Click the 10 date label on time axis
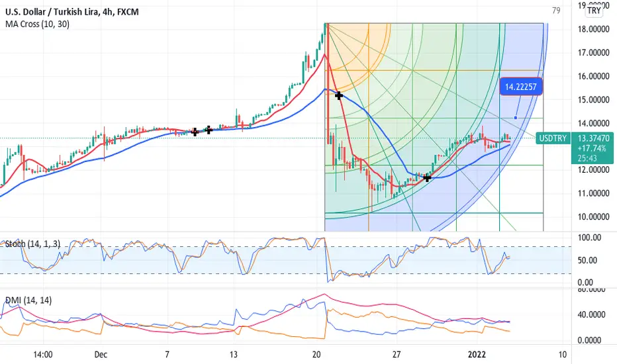 (x=563, y=355)
